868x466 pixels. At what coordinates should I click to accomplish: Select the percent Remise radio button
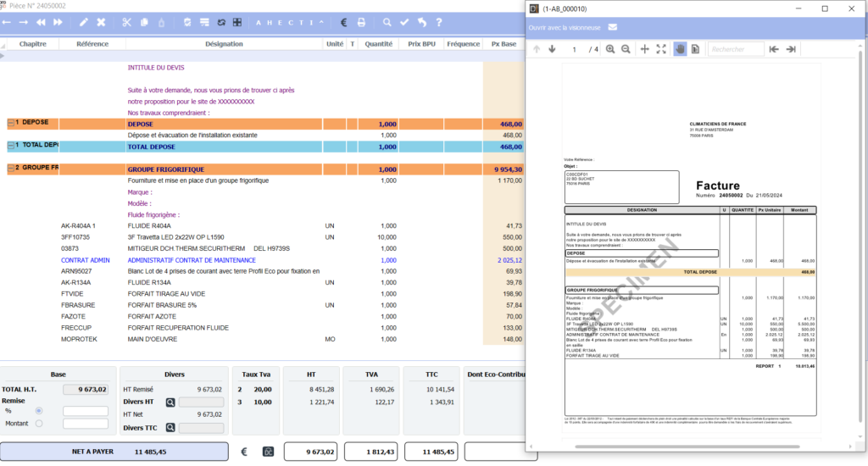[x=39, y=411]
